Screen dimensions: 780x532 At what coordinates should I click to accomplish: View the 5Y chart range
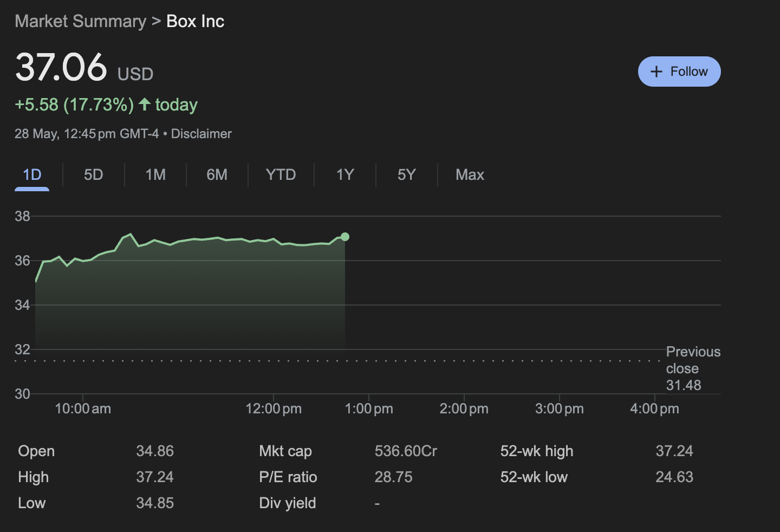point(407,174)
